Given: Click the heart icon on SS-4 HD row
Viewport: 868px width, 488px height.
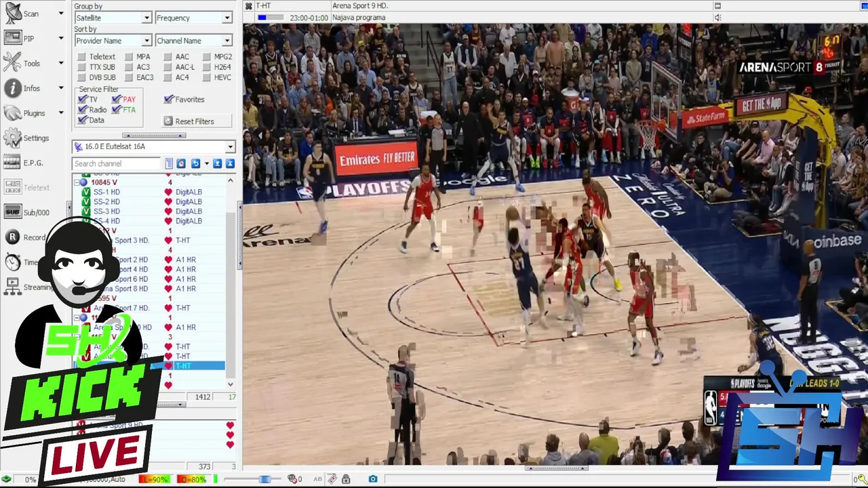Looking at the screenshot, I should click(168, 220).
